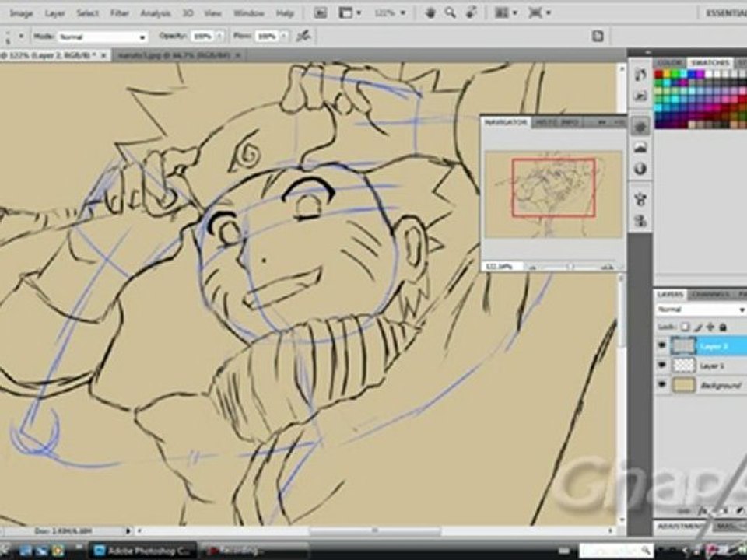Switch to the Swatches panel tab

pos(710,63)
